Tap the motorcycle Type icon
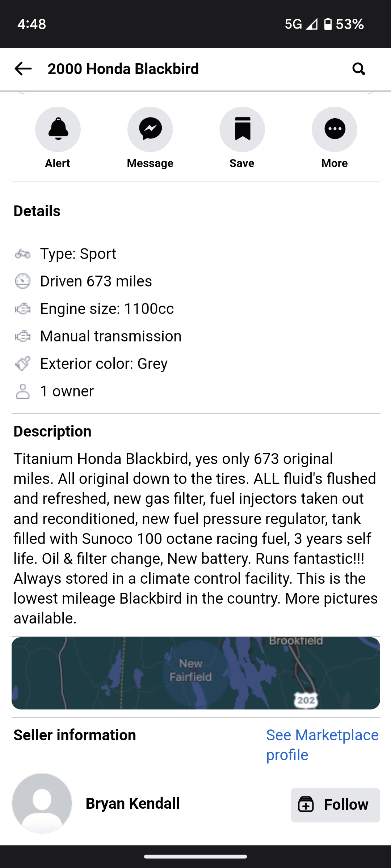Viewport: 391px width, 868px height. tap(23, 254)
